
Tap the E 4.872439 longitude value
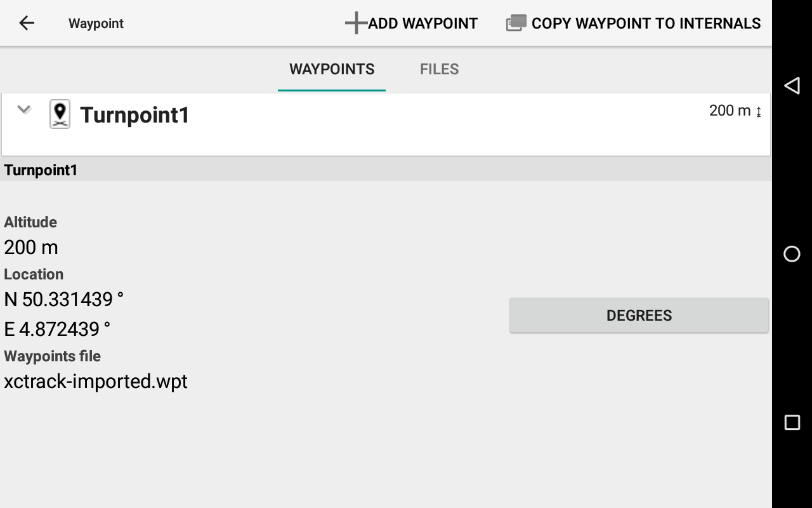tap(57, 329)
